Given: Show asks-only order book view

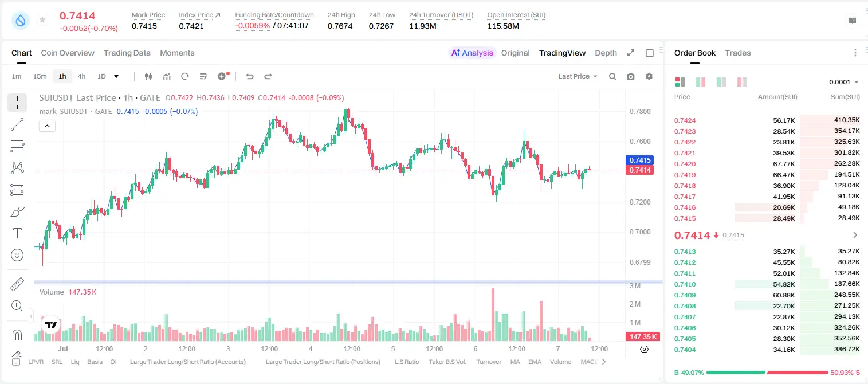Looking at the screenshot, I should coord(742,82).
